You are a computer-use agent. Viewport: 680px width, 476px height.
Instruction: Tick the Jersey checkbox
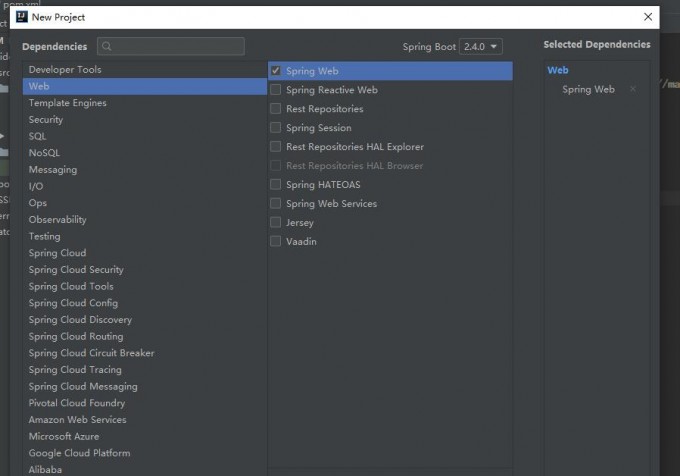point(275,222)
